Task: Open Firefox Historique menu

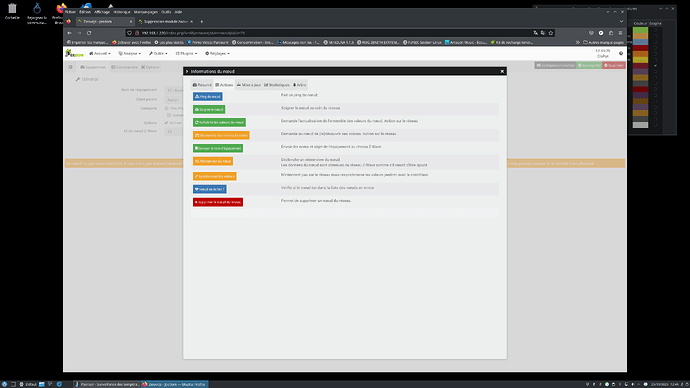Action: pos(122,12)
